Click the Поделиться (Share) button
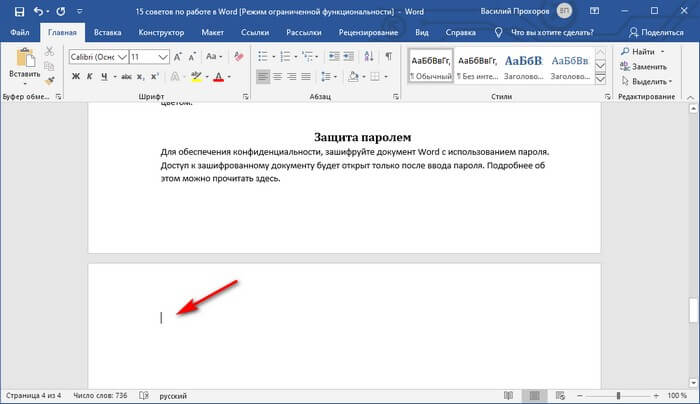 [656, 32]
